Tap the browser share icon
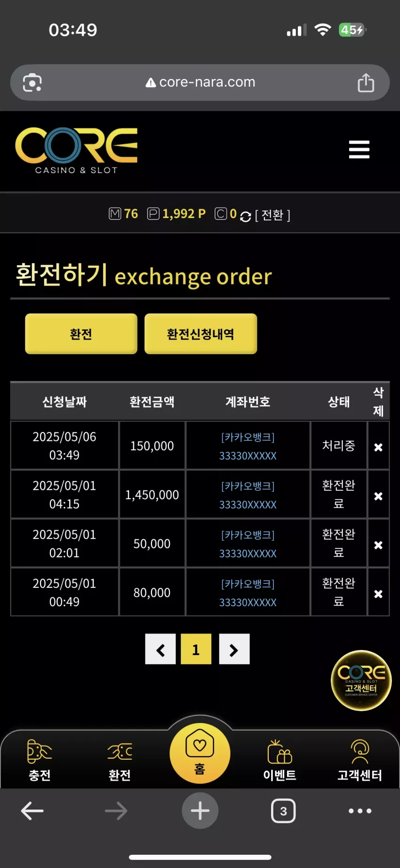This screenshot has height=868, width=400. 366,82
